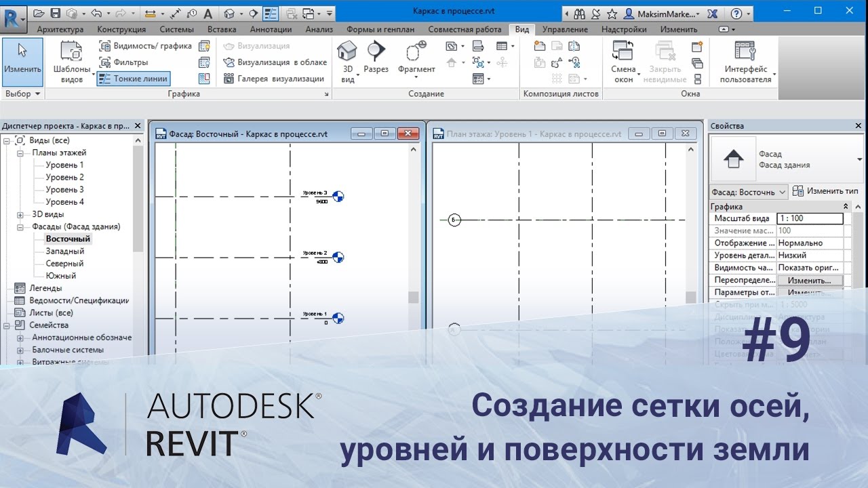Viewport: 868px width, 488px height.
Task: Open Шаблоны видов (View Templates) tool
Action: [71, 61]
